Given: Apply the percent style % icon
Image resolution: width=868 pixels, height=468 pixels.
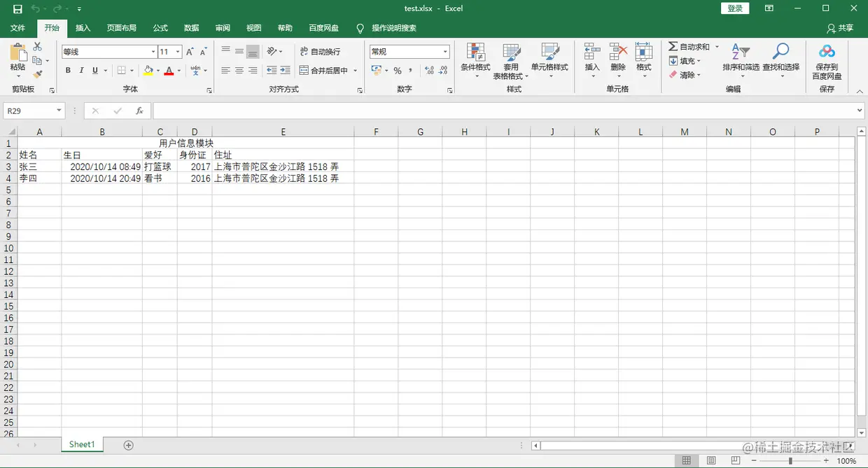Looking at the screenshot, I should click(x=396, y=70).
